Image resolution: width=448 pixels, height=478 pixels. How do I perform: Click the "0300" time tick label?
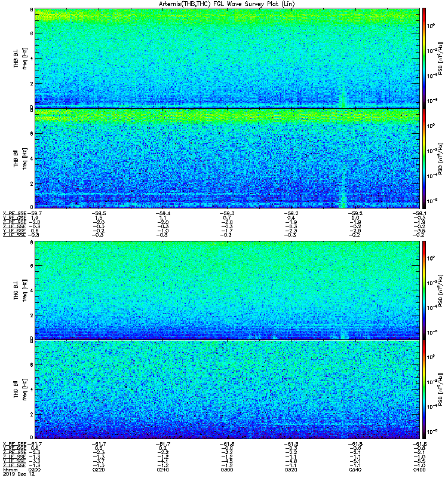click(x=228, y=470)
